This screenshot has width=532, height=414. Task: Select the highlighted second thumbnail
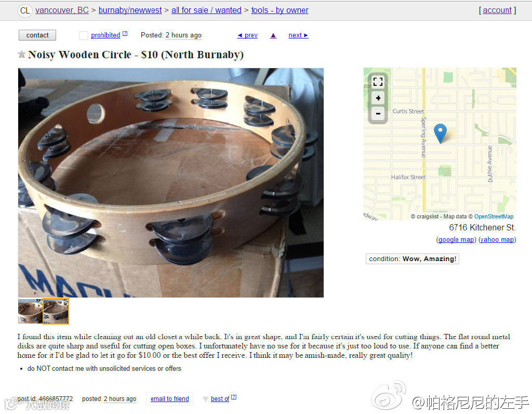(x=56, y=311)
